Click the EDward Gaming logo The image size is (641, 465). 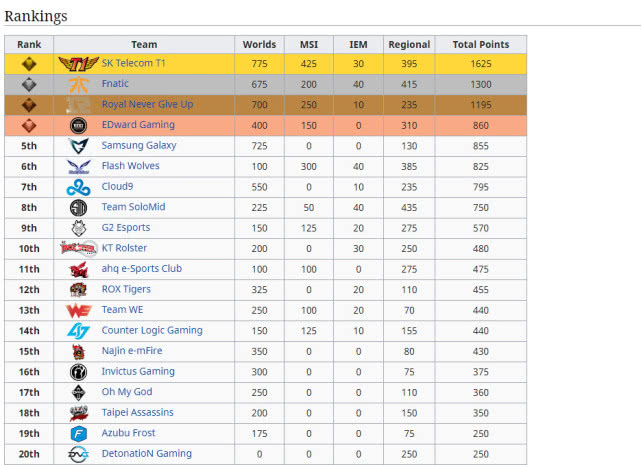[78, 125]
